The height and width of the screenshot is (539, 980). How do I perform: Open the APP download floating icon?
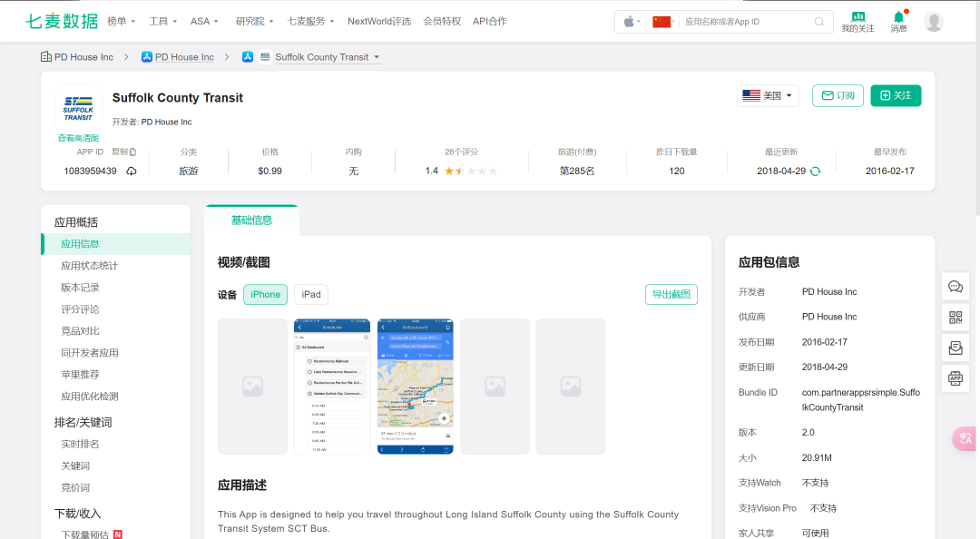click(955, 377)
